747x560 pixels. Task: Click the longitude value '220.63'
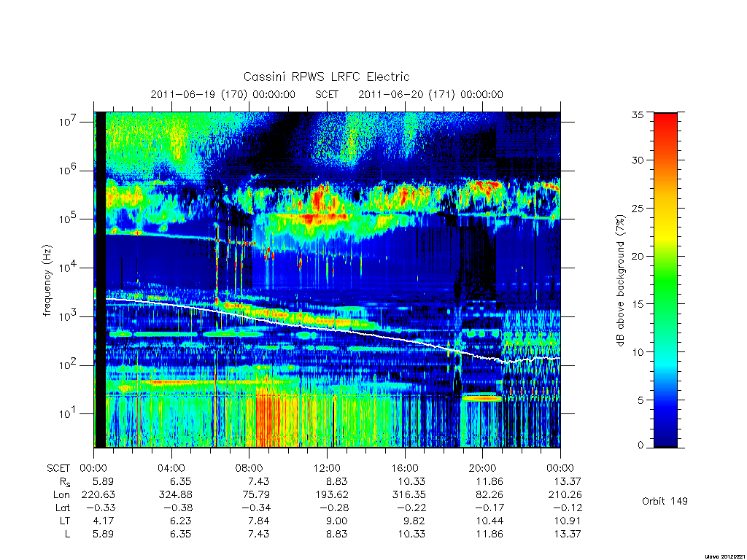click(x=98, y=495)
